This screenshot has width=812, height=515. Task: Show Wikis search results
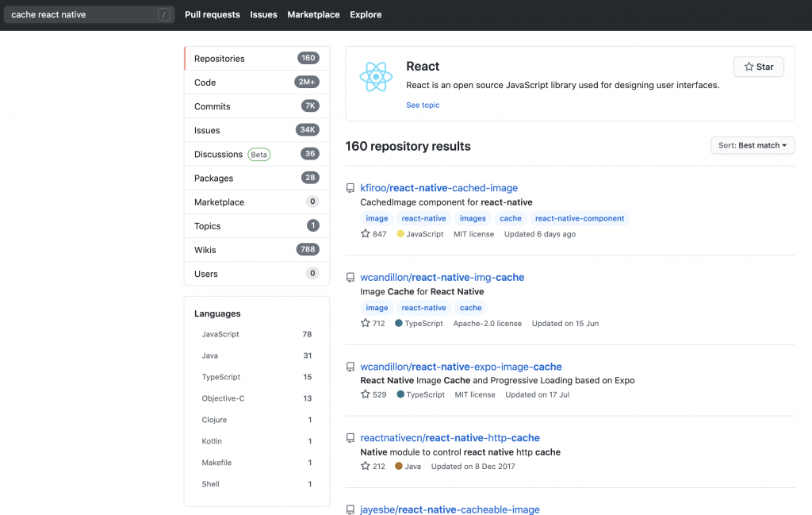pos(257,250)
